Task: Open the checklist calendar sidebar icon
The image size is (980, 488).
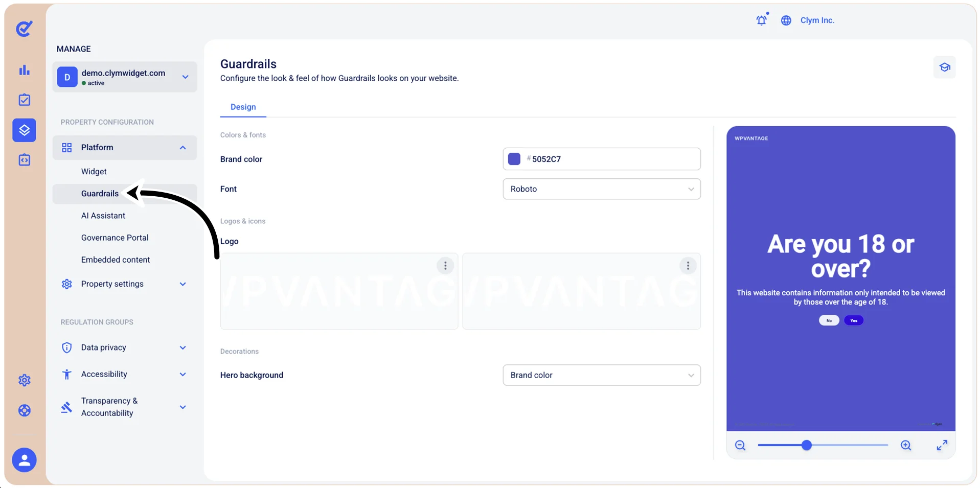Action: tap(24, 100)
